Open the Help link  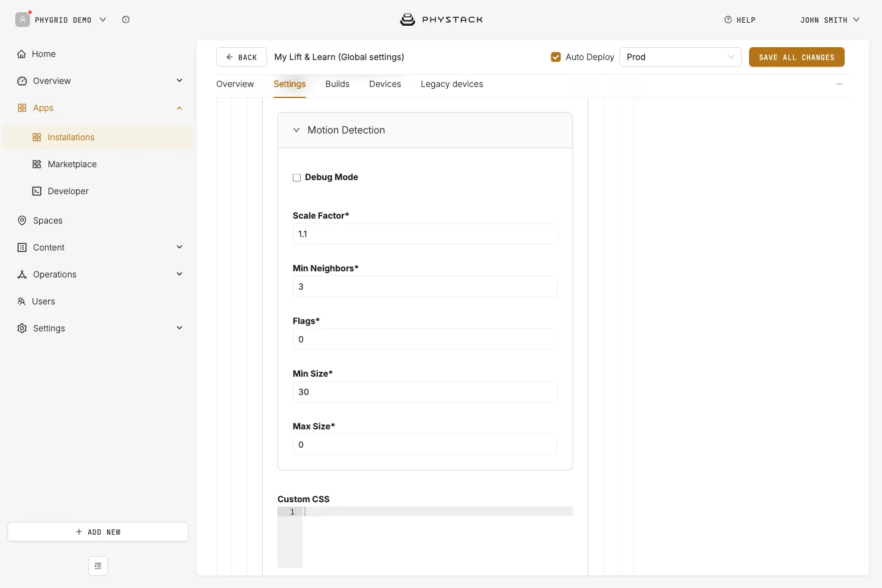(x=740, y=20)
